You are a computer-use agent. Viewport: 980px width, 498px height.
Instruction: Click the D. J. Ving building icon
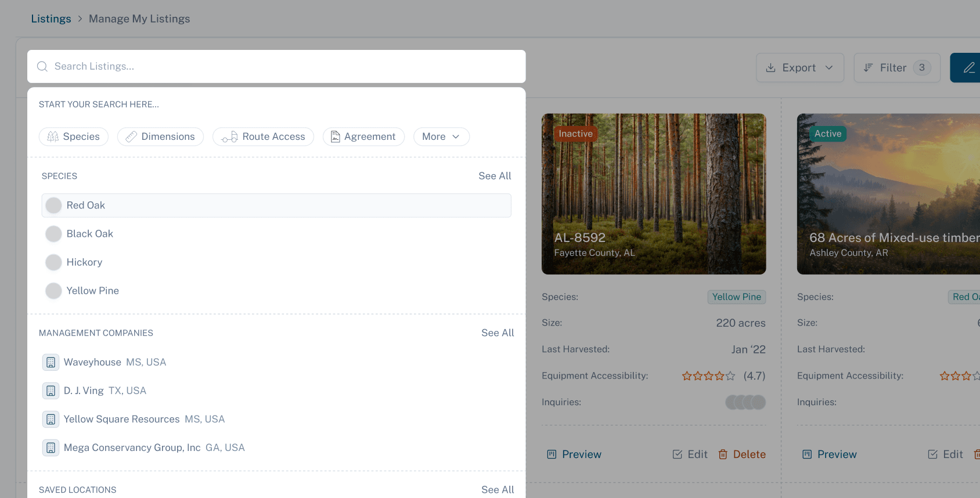coord(51,391)
